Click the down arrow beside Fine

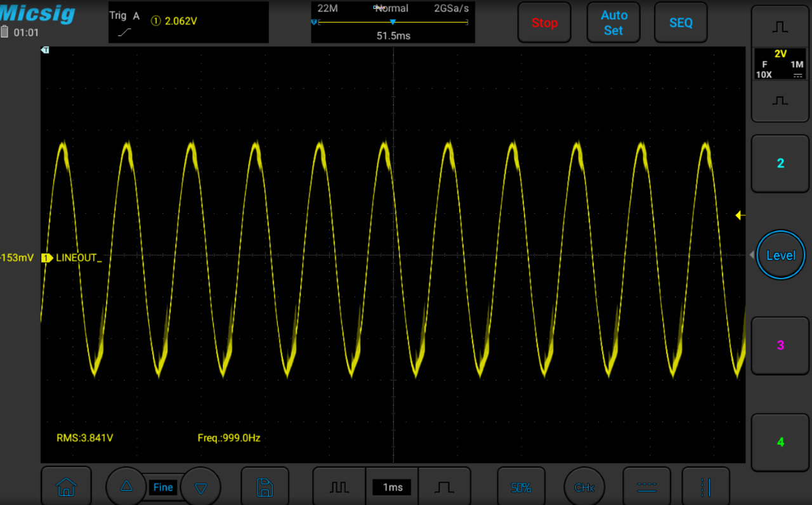click(x=201, y=487)
